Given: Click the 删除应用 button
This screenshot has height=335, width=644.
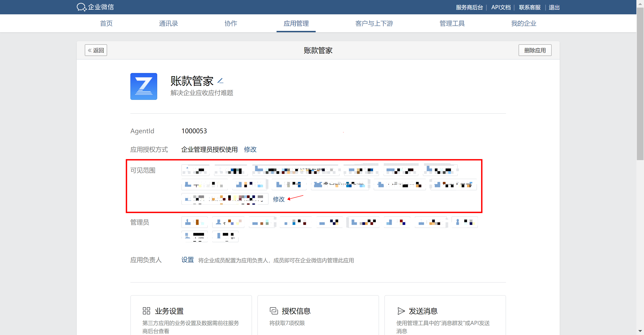Looking at the screenshot, I should click(535, 50).
